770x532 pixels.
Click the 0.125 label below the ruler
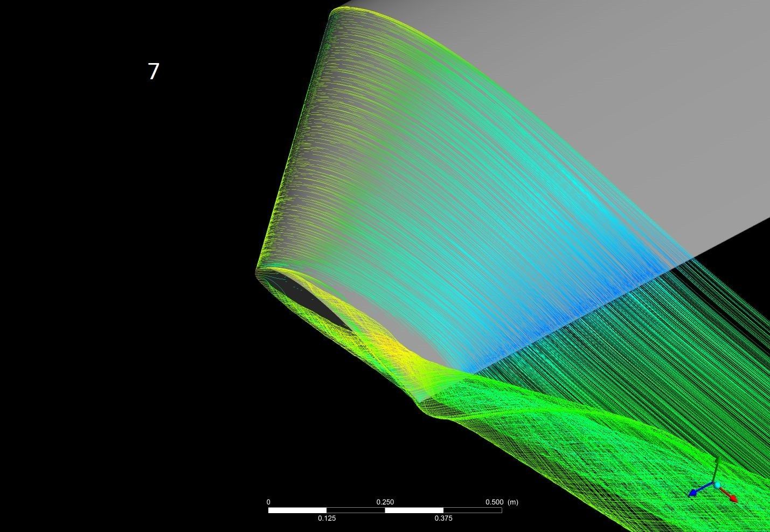point(327,519)
